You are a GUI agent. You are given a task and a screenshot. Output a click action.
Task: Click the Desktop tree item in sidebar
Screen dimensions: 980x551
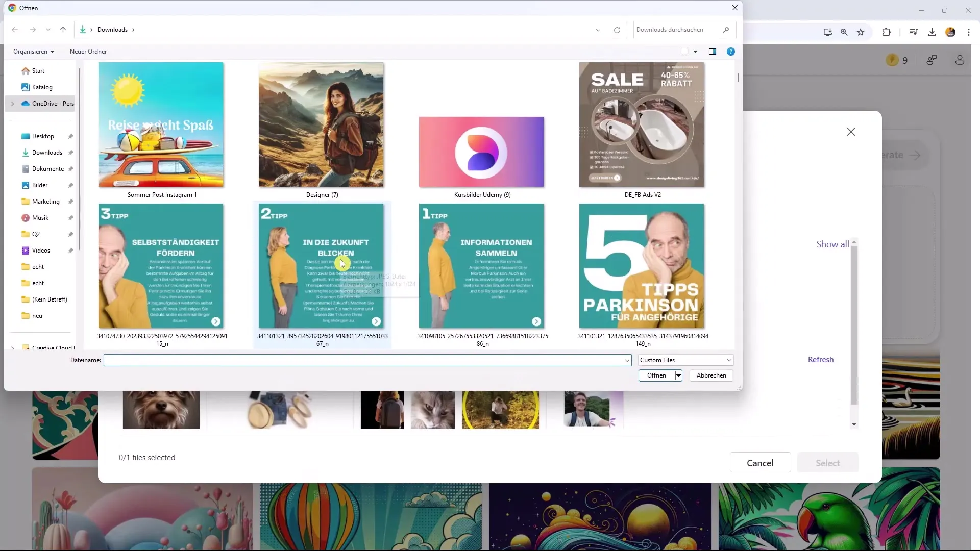[x=42, y=135]
